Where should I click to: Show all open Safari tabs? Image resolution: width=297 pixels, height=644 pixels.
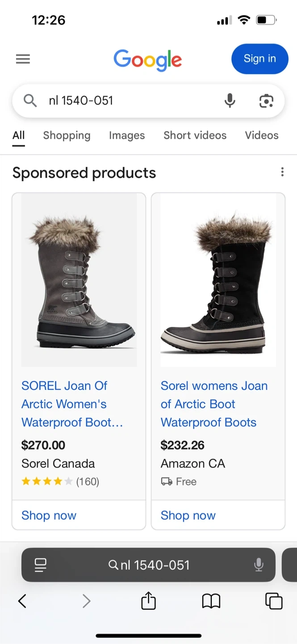tap(274, 601)
